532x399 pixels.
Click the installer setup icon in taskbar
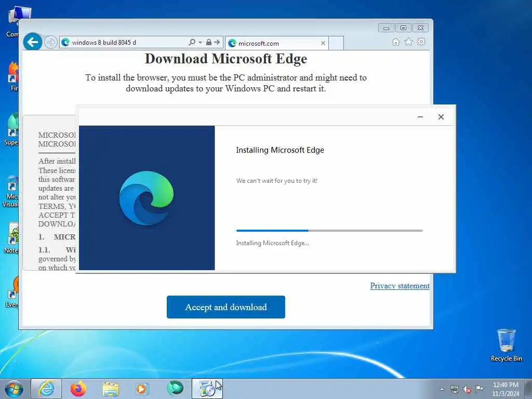coord(207,389)
